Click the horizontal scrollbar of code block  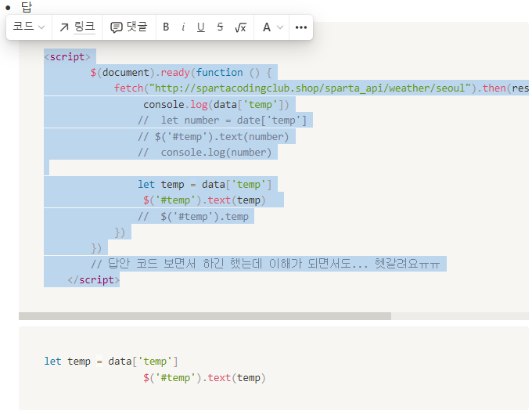pyautogui.click(x=205, y=316)
